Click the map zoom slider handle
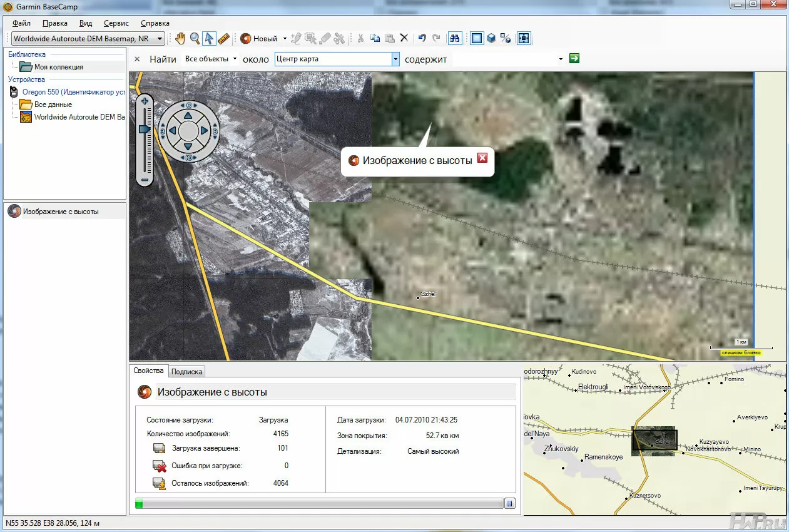The height and width of the screenshot is (532, 789). click(144, 128)
